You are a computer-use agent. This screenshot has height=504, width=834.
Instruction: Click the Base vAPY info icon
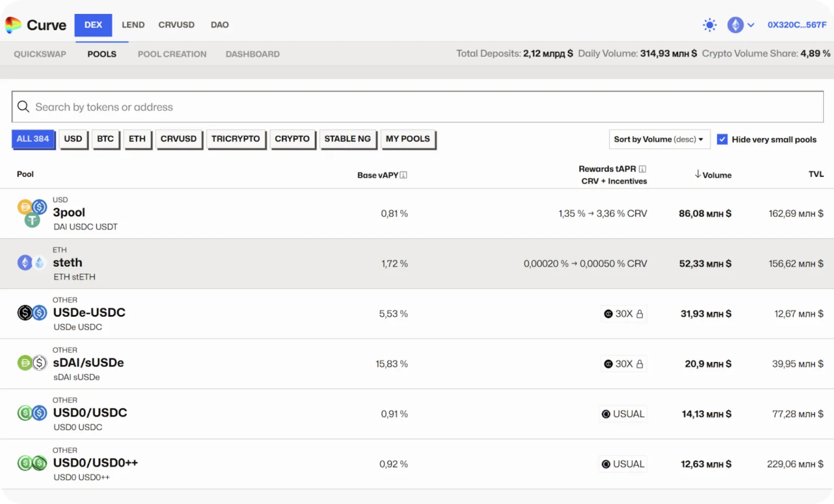403,175
